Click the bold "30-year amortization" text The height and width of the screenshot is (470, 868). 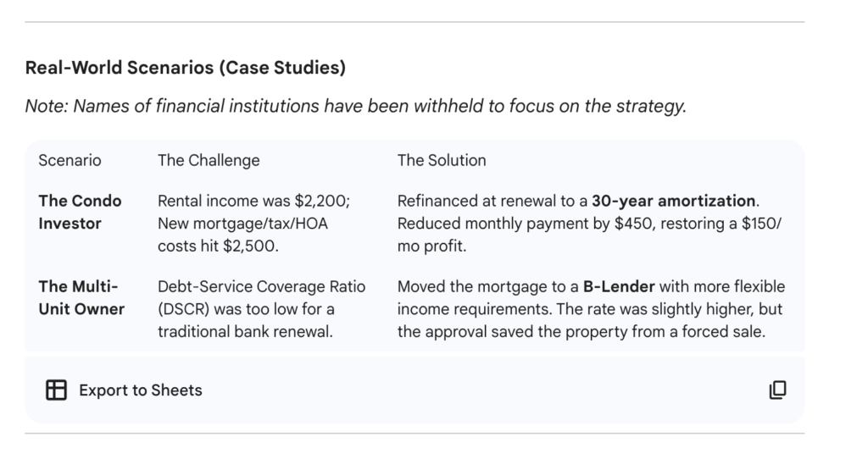[x=673, y=202]
